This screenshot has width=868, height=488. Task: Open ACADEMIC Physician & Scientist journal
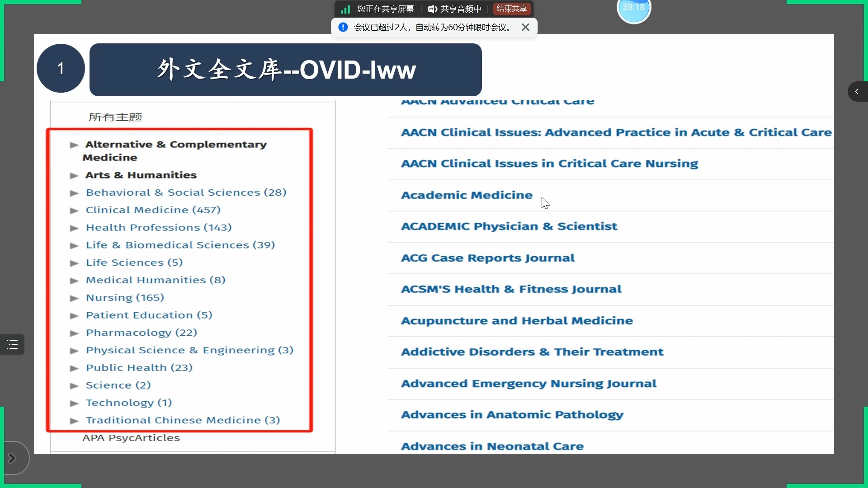[509, 226]
